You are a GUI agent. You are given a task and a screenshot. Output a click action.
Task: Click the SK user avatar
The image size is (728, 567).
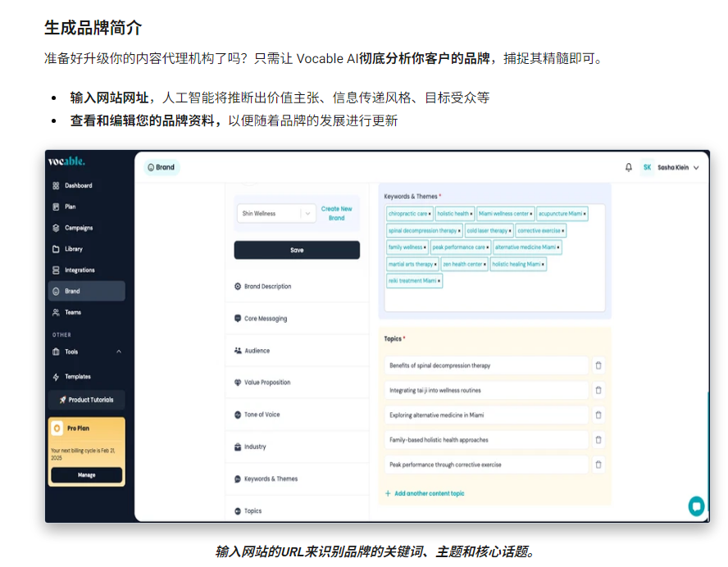pyautogui.click(x=647, y=167)
